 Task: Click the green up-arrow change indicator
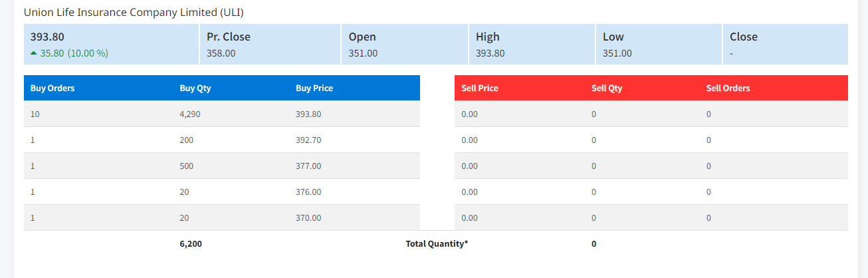tap(34, 53)
